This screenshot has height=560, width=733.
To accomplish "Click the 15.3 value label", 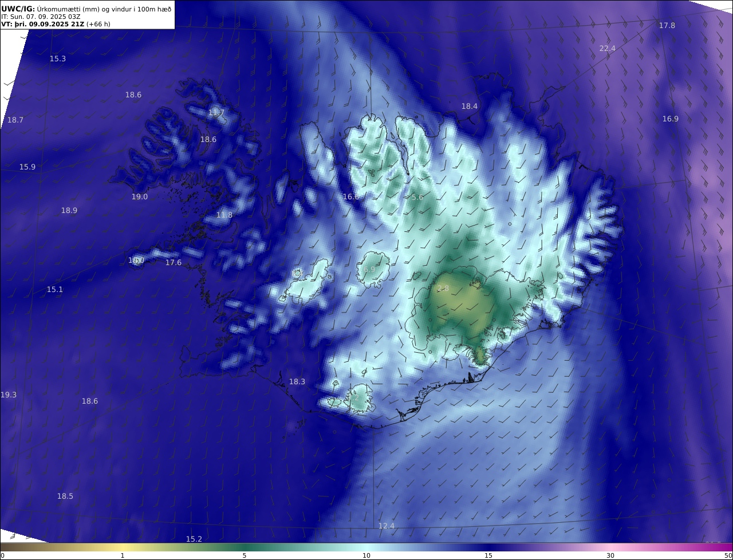I will [x=58, y=59].
